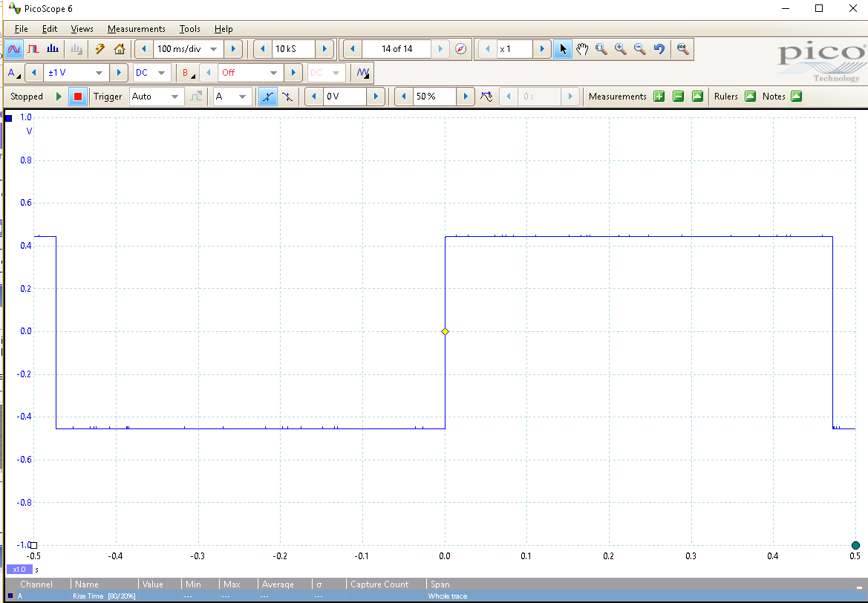Increase sample count right of 10 kS
Screen dimensions: 868x603
(x=325, y=49)
